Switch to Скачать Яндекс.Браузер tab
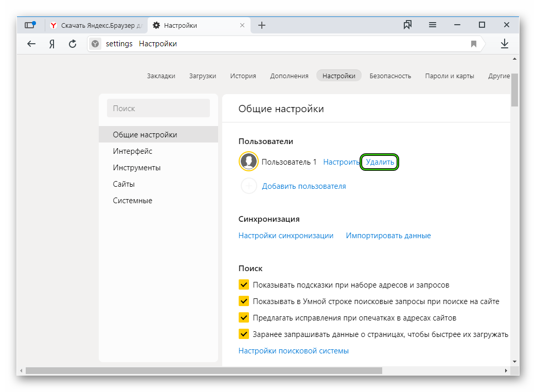Viewport: 536px width, 392px height. [96, 25]
